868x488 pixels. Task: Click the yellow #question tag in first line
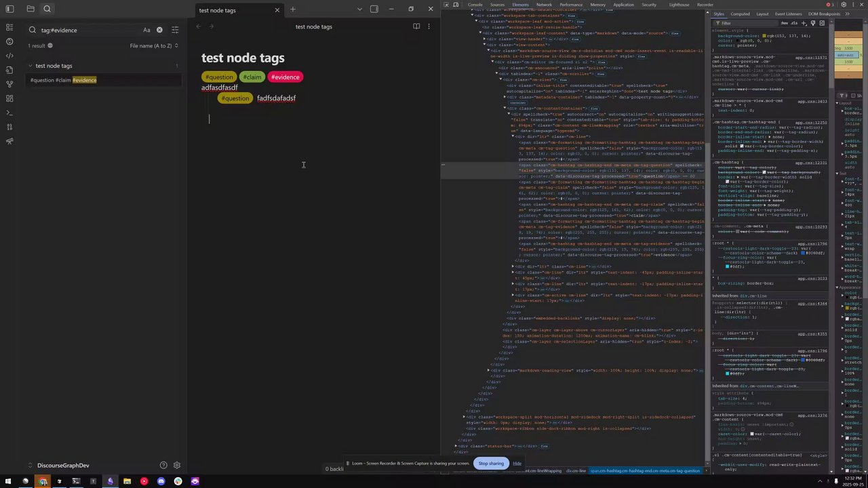click(x=219, y=77)
